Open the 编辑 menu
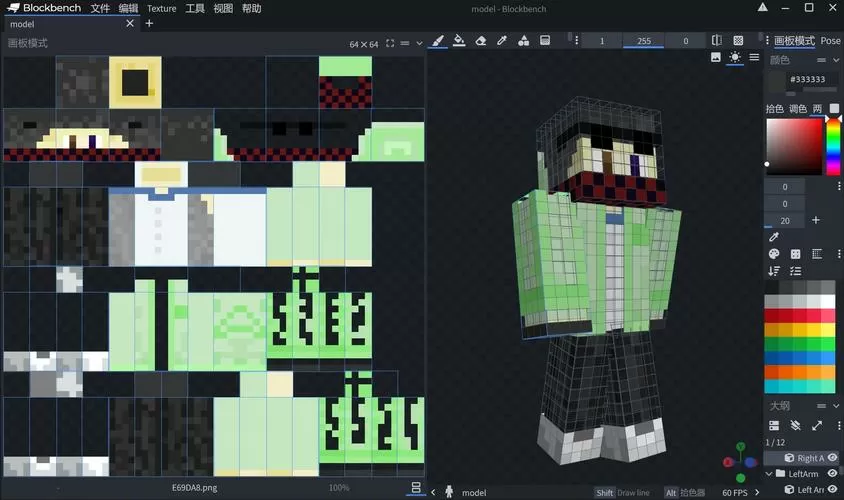The width and height of the screenshot is (844, 500). [128, 8]
